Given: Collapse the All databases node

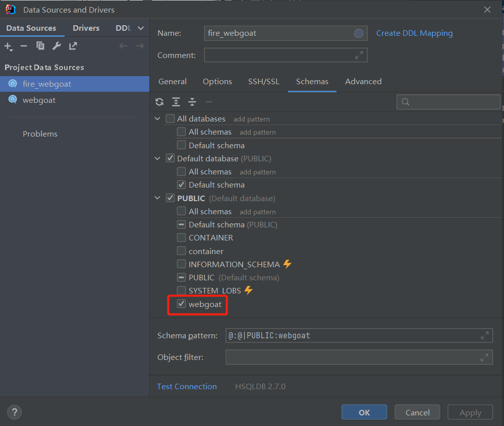Looking at the screenshot, I should point(157,118).
